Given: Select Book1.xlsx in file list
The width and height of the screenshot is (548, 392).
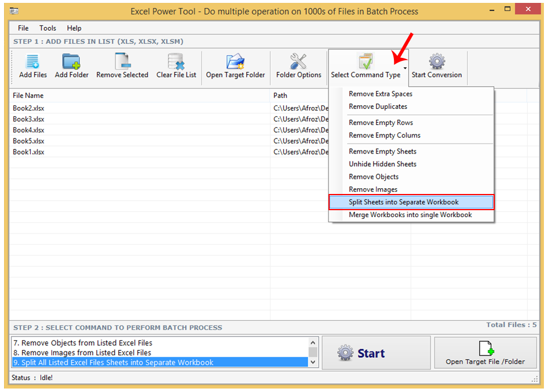Looking at the screenshot, I should coord(28,152).
